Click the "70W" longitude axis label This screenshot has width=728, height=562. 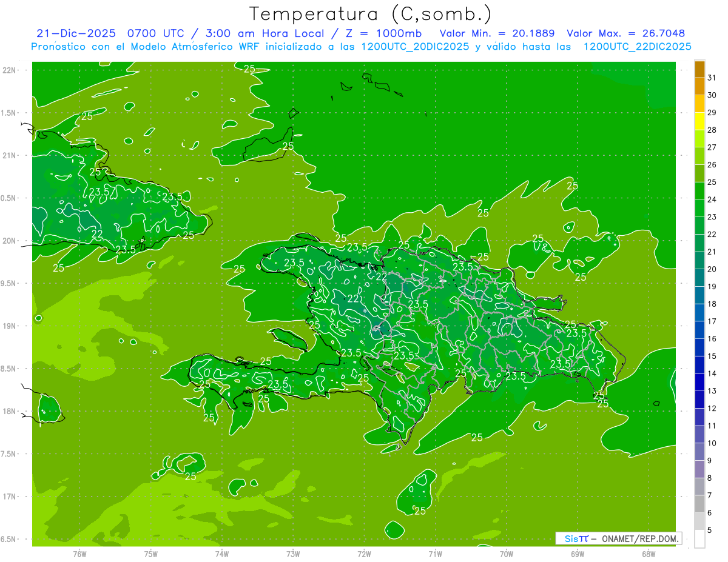tap(507, 554)
